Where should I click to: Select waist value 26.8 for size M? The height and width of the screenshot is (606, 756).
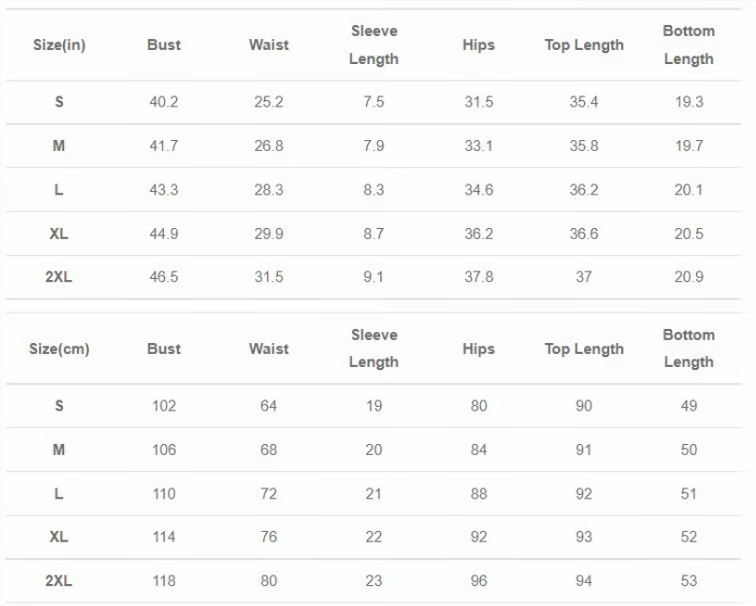click(x=269, y=146)
